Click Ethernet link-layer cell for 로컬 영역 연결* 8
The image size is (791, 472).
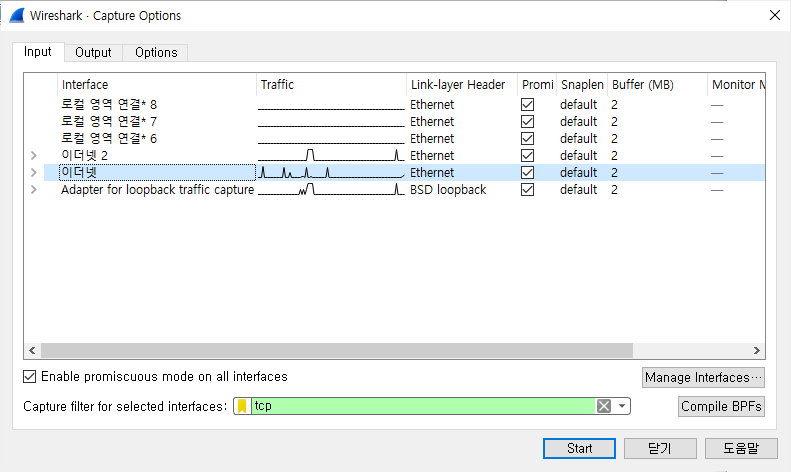pos(432,104)
